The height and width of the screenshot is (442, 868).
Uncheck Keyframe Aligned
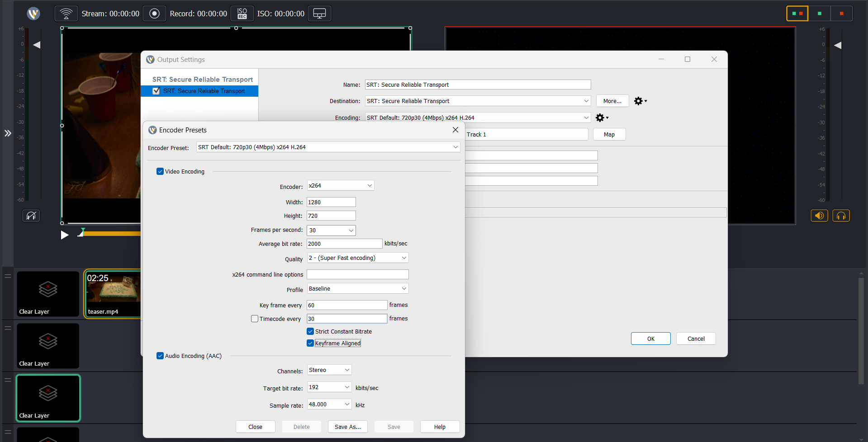pos(310,343)
